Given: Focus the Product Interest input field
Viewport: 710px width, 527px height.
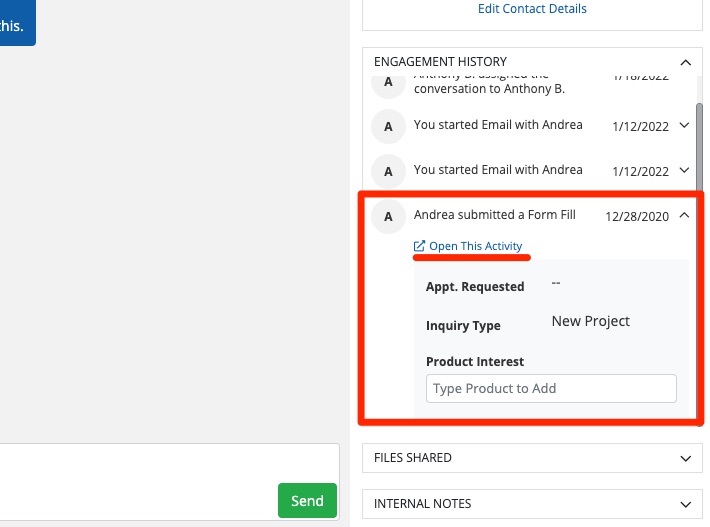Looking at the screenshot, I should [x=551, y=388].
